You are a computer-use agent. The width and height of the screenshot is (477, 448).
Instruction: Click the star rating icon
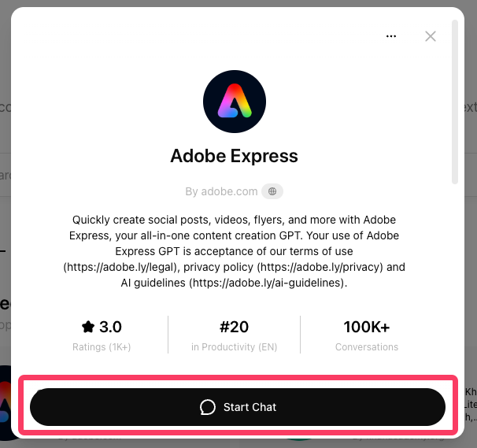[88, 327]
